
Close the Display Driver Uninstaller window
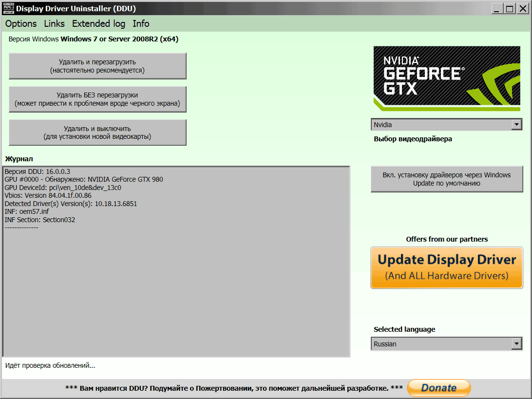pyautogui.click(x=522, y=8)
